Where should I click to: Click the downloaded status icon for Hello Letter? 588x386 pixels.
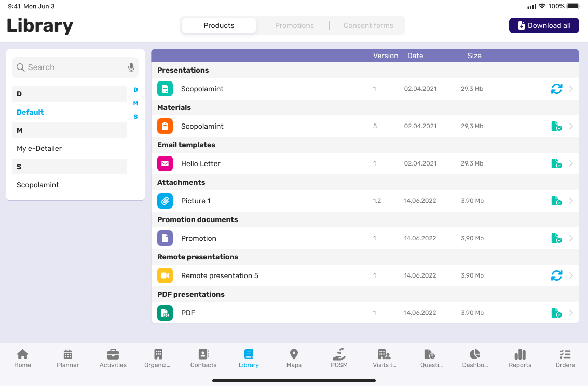coord(556,163)
